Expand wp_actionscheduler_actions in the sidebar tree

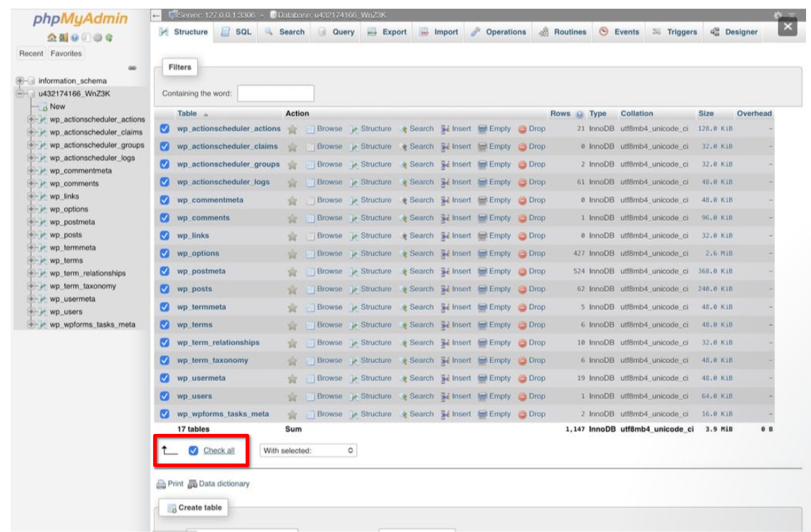[x=31, y=119]
